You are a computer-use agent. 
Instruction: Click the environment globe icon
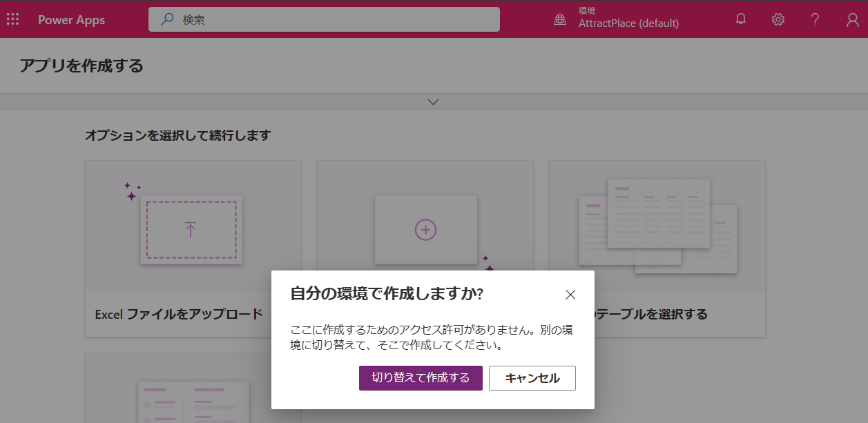pyautogui.click(x=559, y=19)
